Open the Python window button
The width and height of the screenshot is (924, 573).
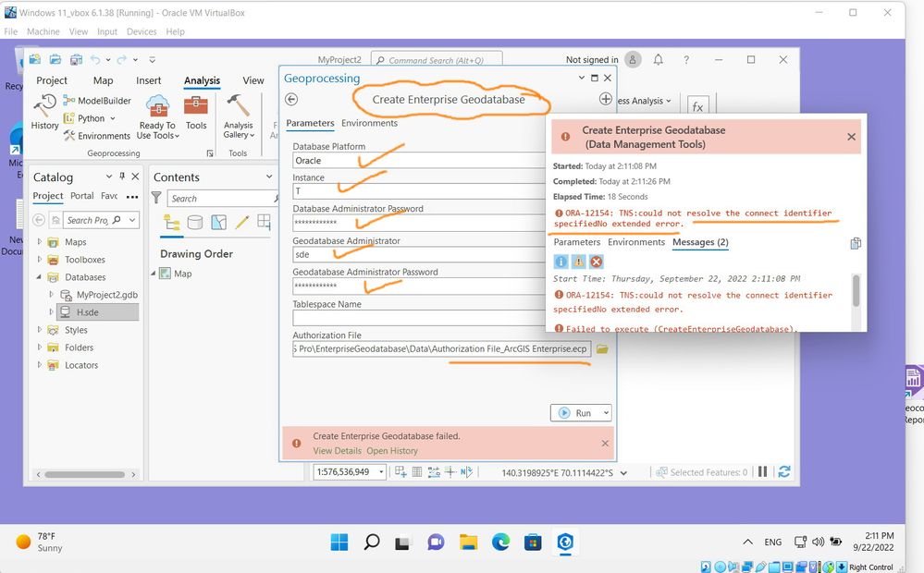coord(89,118)
